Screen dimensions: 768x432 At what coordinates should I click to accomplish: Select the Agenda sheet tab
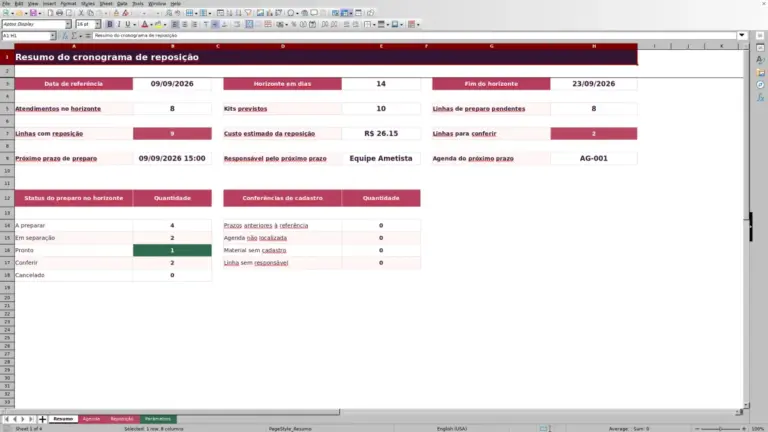coord(91,419)
